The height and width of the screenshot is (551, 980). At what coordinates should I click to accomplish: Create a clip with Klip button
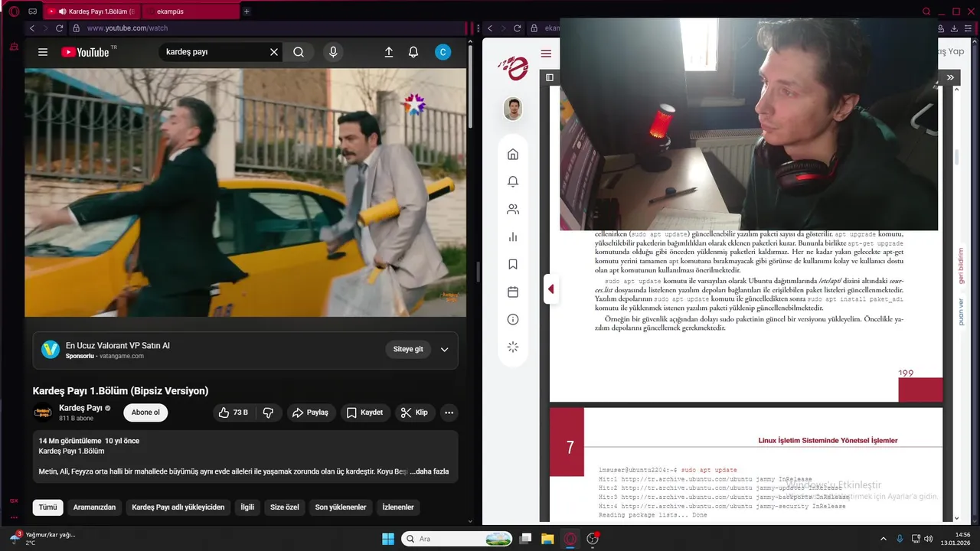pyautogui.click(x=414, y=412)
